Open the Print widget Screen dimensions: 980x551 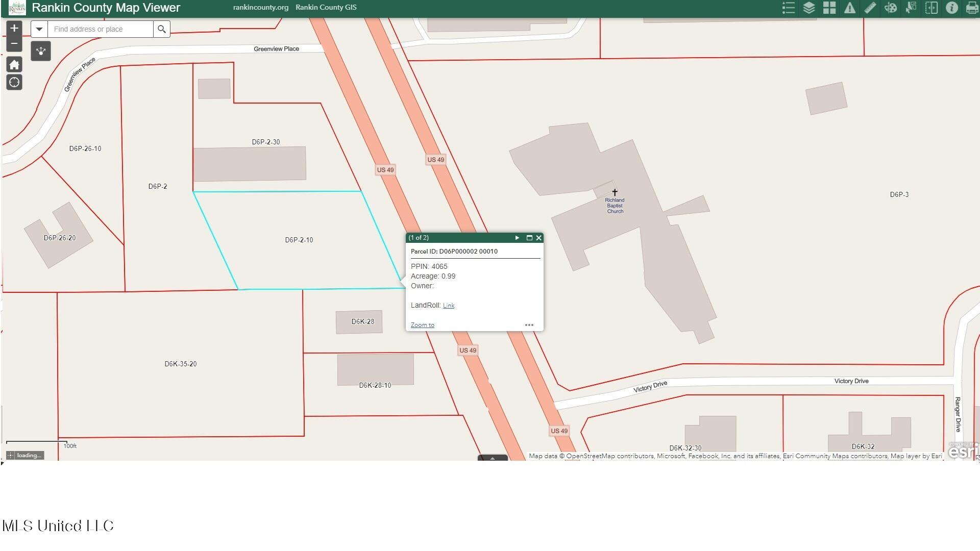(x=971, y=8)
